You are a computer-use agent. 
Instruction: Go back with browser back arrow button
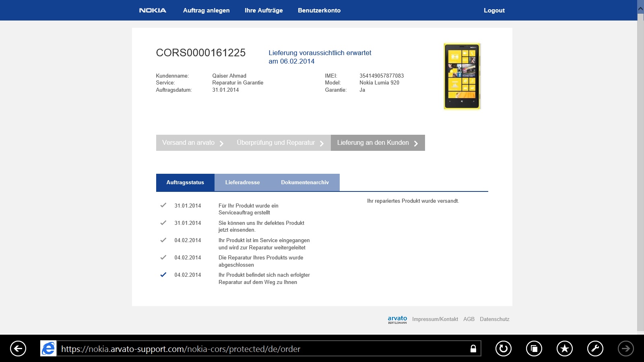click(x=18, y=348)
